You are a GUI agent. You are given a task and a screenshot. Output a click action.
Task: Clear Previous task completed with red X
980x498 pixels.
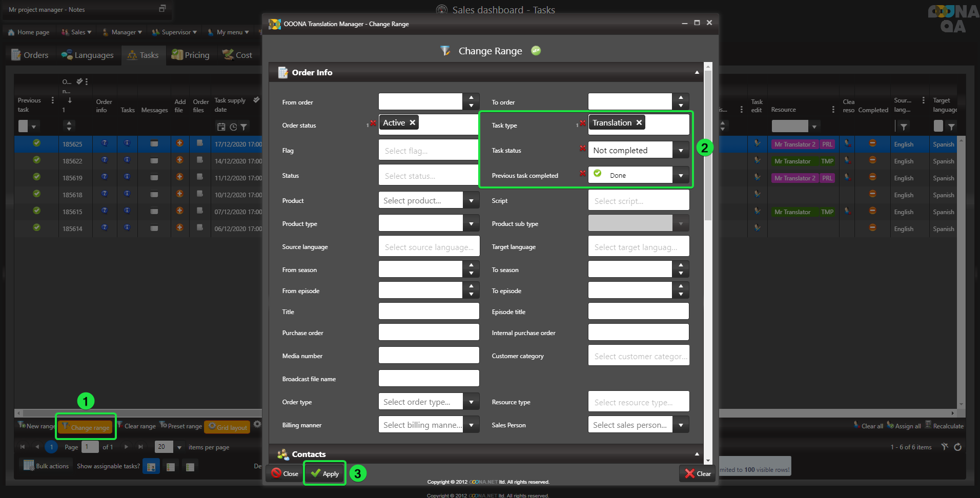point(582,174)
